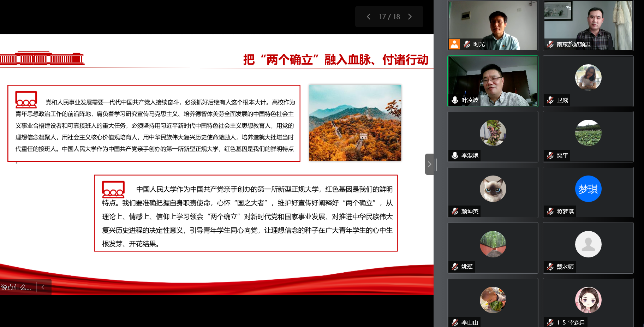Collapse the participant video panel

[429, 164]
